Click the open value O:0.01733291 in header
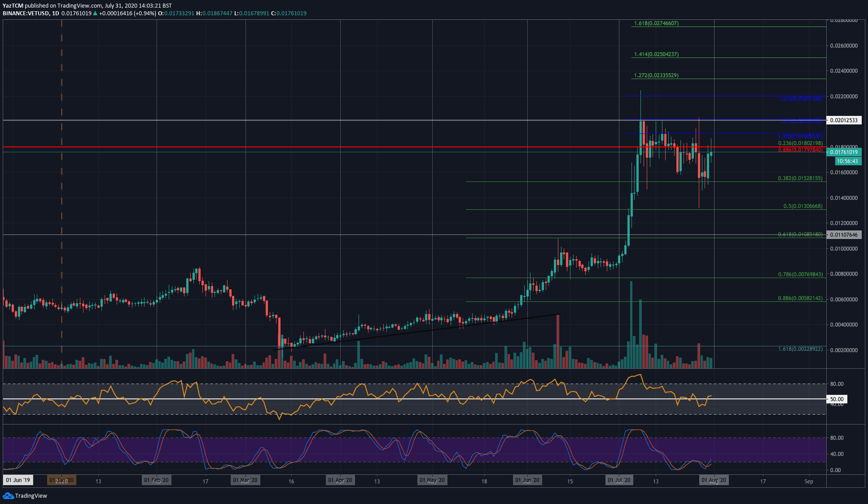 tap(176, 13)
